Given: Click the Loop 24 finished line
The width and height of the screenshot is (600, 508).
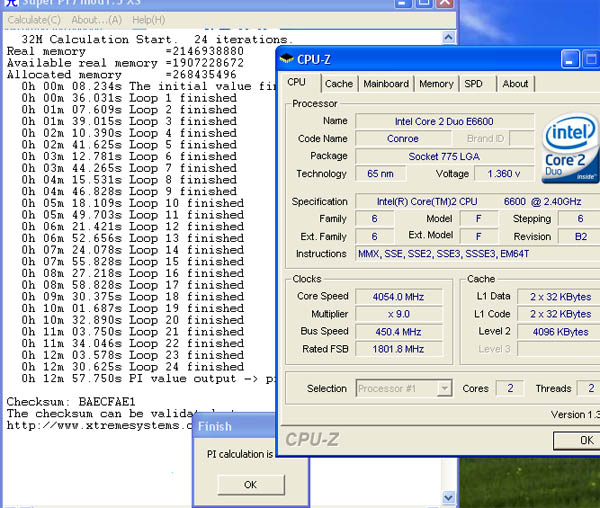Looking at the screenshot, I should [x=133, y=366].
